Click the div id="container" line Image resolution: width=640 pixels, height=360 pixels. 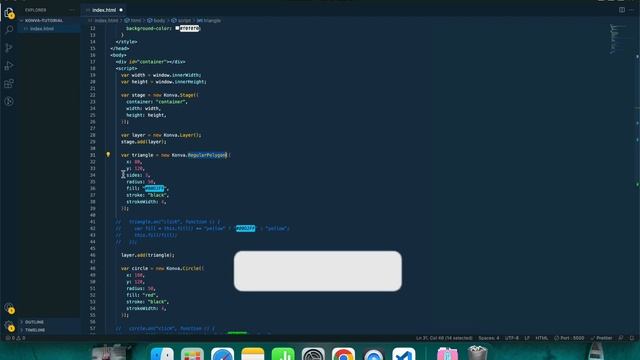pyautogui.click(x=151, y=62)
